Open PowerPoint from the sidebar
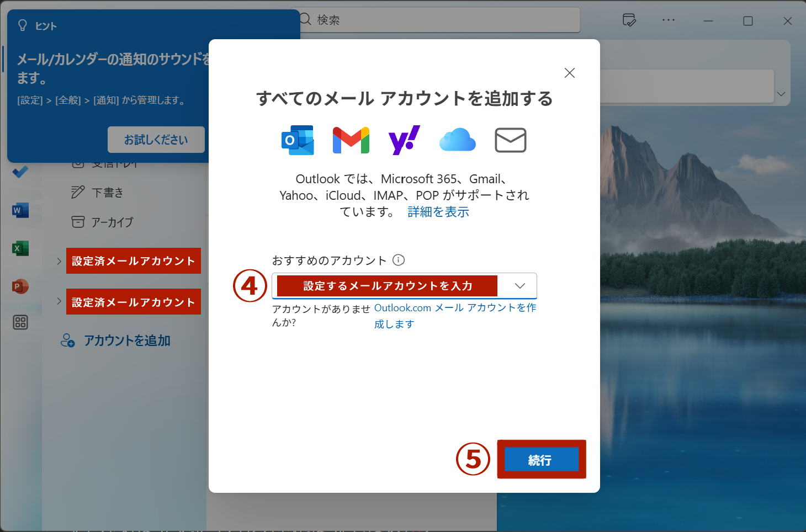The image size is (806, 532). (20, 286)
